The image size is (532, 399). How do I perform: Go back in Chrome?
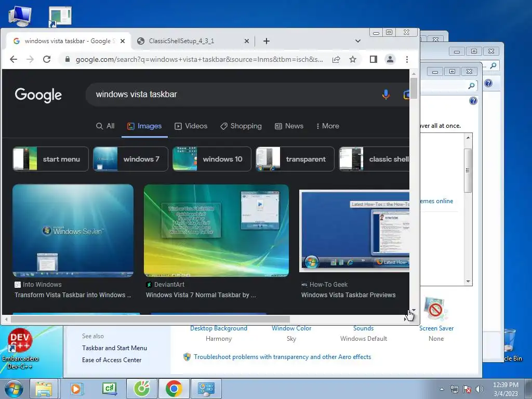click(13, 59)
